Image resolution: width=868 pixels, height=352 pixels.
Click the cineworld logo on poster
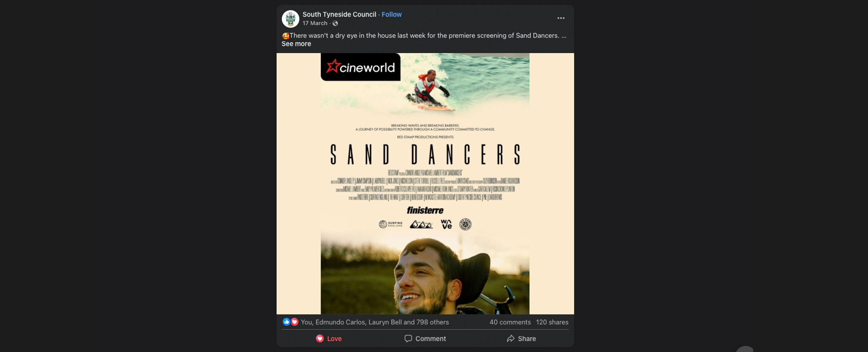[x=360, y=67]
